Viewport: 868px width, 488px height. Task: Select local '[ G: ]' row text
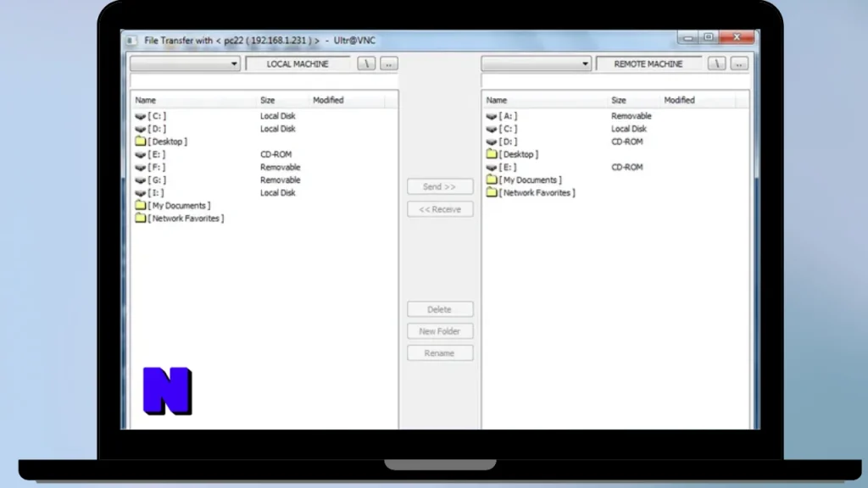157,180
